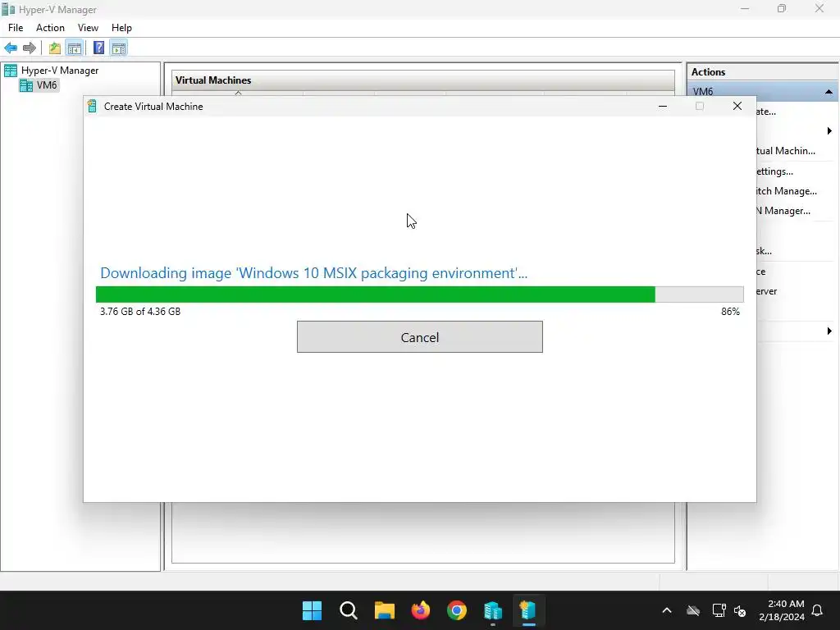Click the network tray icon

719,610
